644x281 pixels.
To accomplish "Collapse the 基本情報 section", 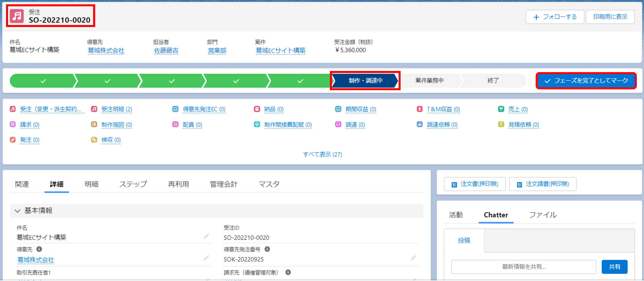I will click(18, 211).
